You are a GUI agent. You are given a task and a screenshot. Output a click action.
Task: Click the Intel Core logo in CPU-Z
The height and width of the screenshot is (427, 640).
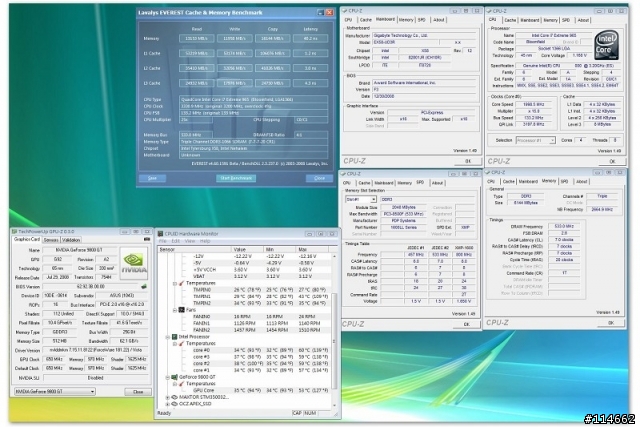tap(607, 45)
